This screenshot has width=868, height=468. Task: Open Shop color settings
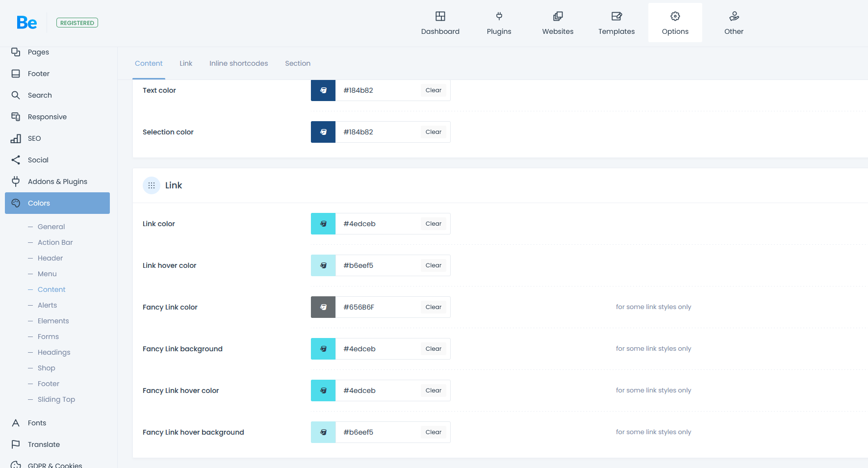(46, 368)
